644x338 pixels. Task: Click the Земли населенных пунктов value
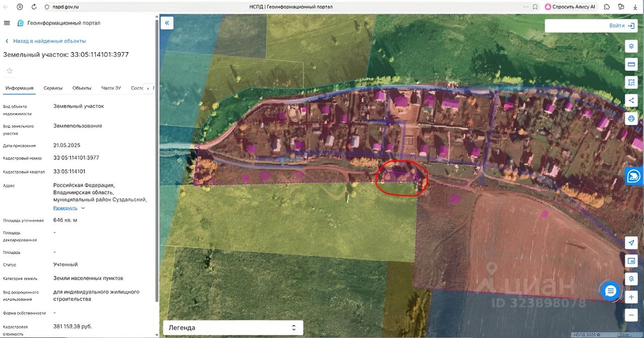(88, 278)
